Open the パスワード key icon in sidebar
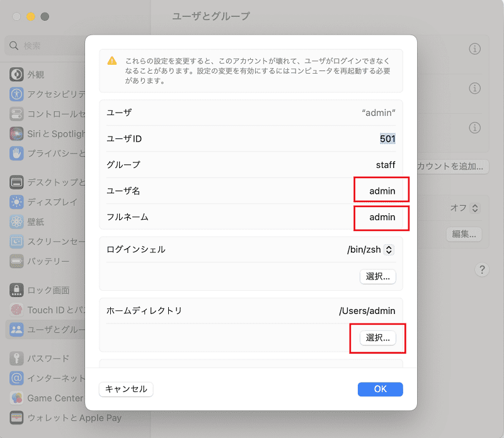Screen dimensions: 504x438 pyautogui.click(x=16, y=358)
